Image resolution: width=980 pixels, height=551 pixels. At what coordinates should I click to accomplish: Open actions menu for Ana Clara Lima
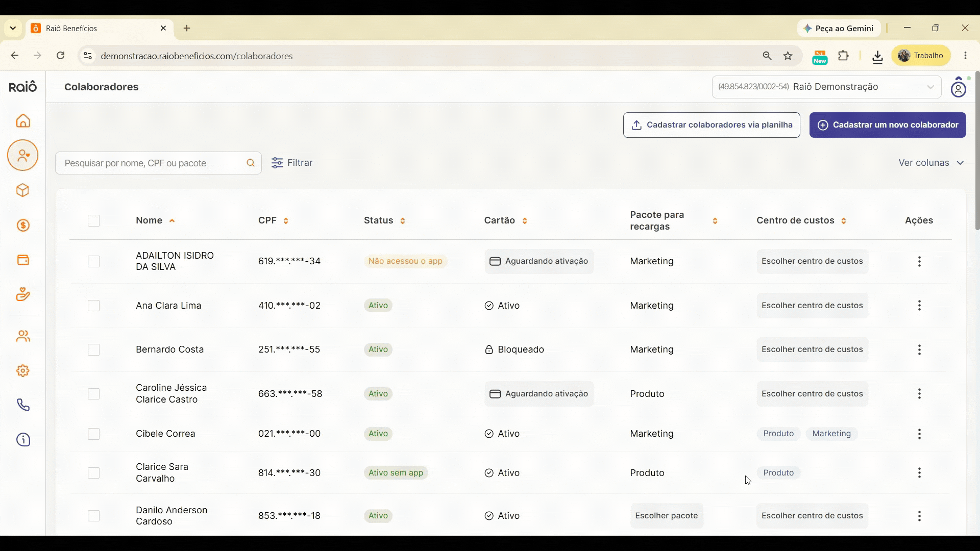pos(919,306)
